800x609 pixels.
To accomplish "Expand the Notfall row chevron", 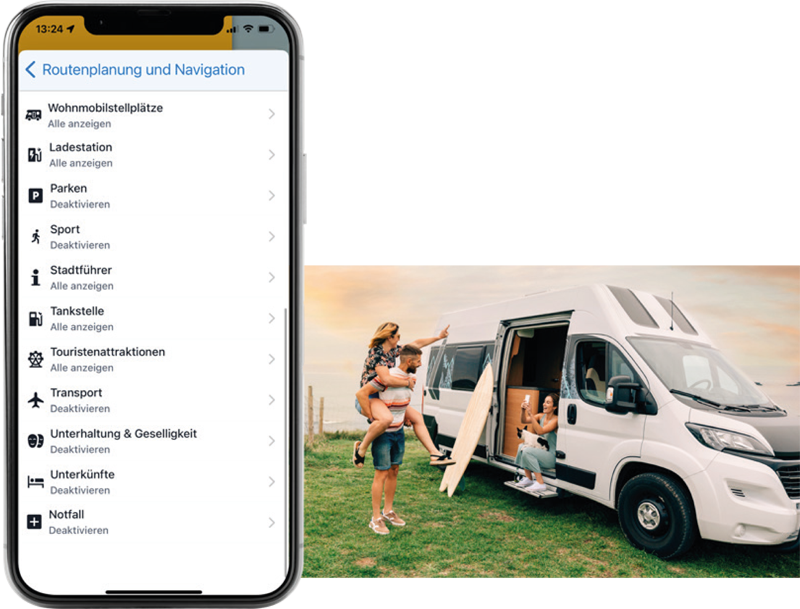I will tap(271, 522).
